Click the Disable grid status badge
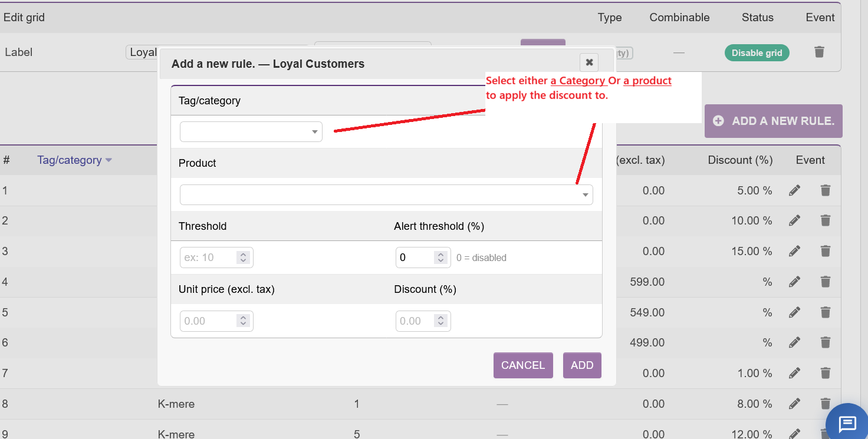The image size is (868, 439). [x=757, y=52]
